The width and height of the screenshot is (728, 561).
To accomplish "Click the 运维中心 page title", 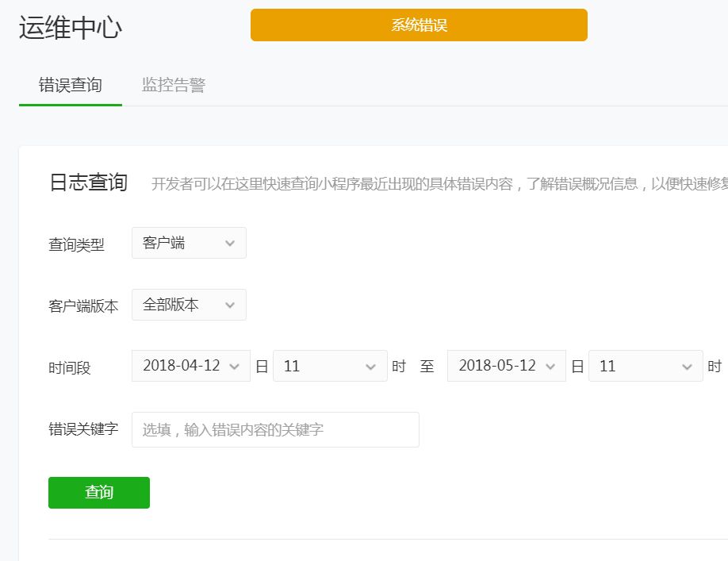I will pos(71,28).
